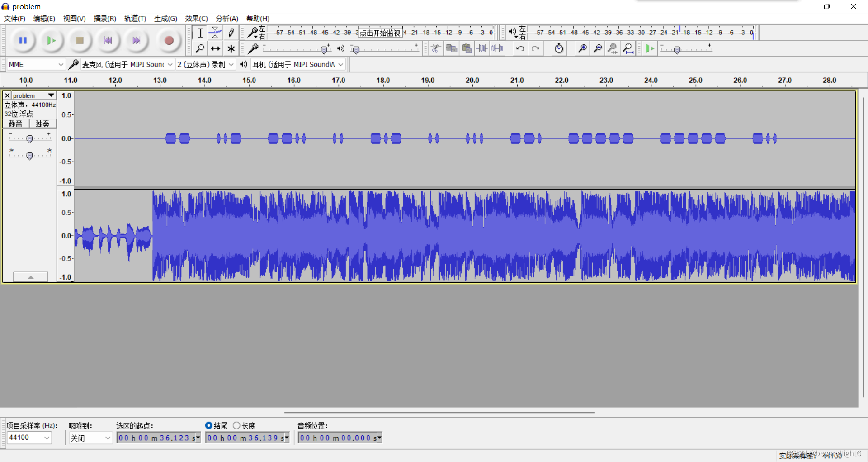Toggle the 独奏 solo button on track
Screen dimensions: 868x462
[42, 124]
